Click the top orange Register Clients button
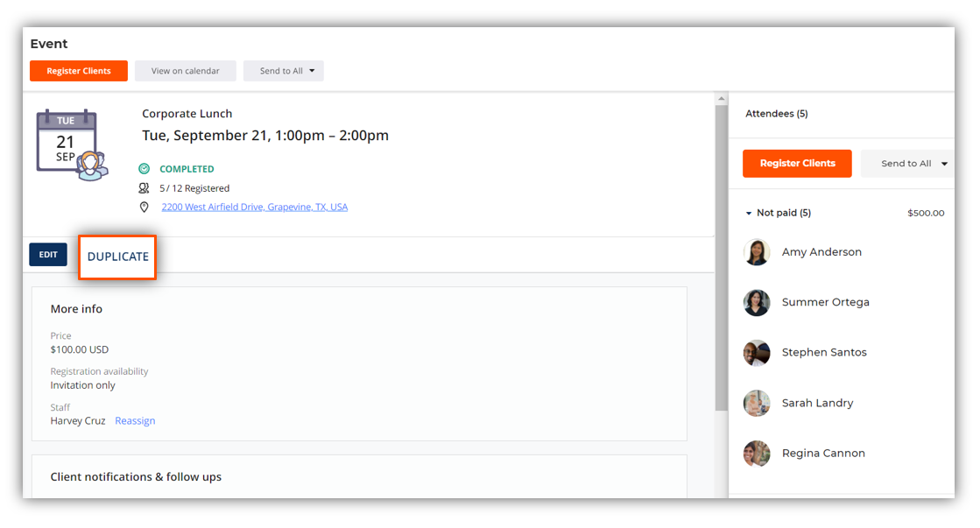The width and height of the screenshot is (980, 528). (79, 71)
